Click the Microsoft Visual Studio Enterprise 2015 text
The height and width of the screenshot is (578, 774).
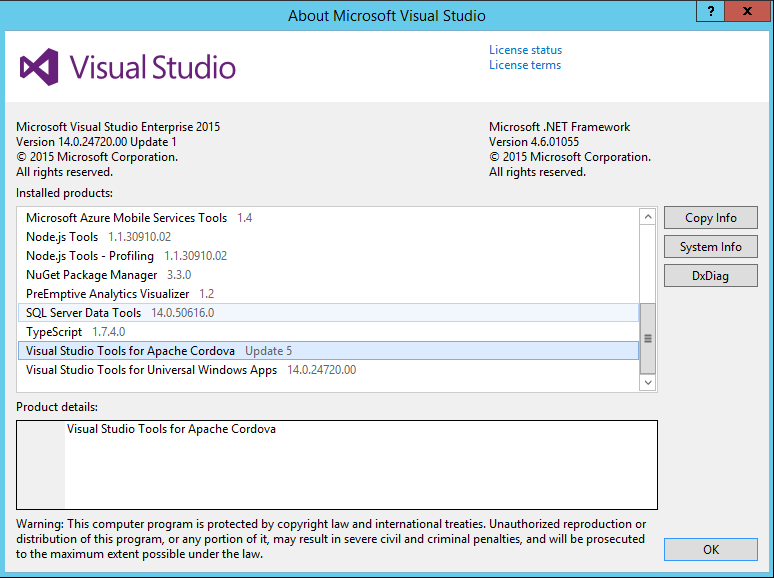tap(118, 127)
